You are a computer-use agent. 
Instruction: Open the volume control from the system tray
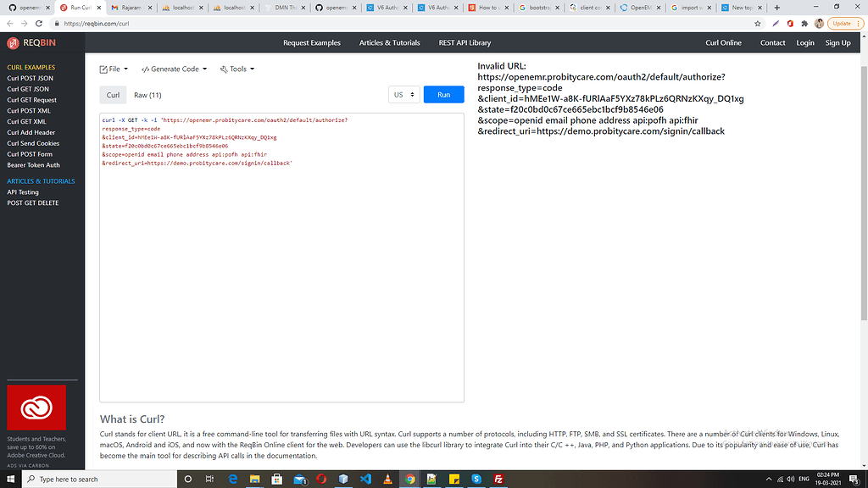[790, 479]
